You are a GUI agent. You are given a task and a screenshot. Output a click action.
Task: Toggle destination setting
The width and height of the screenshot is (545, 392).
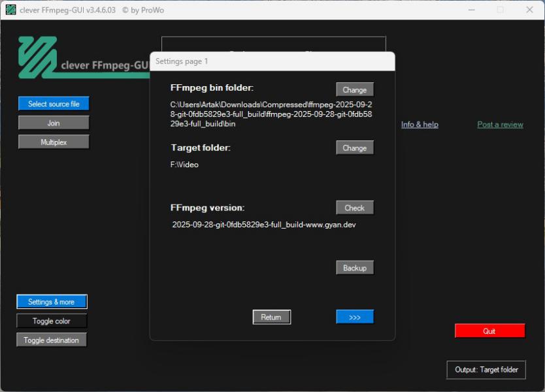coord(52,340)
